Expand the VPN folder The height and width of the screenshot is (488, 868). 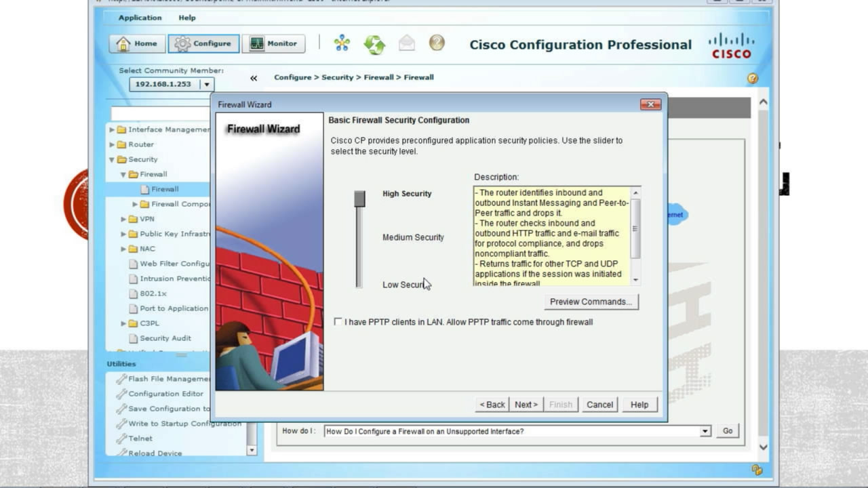[123, 219]
